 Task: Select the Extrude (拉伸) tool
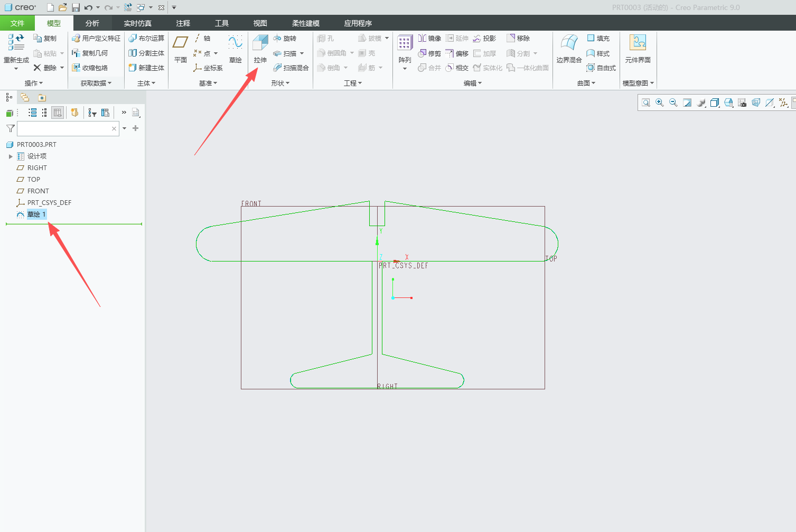260,49
